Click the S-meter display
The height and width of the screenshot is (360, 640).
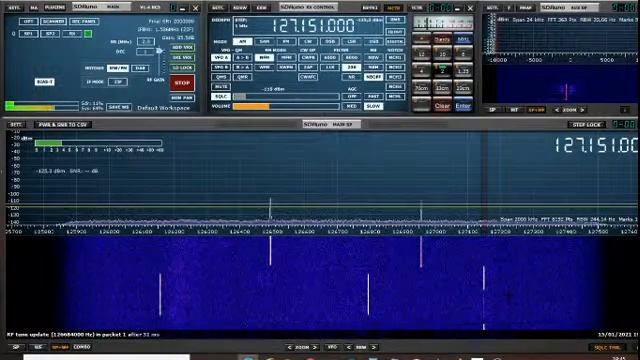443,23
